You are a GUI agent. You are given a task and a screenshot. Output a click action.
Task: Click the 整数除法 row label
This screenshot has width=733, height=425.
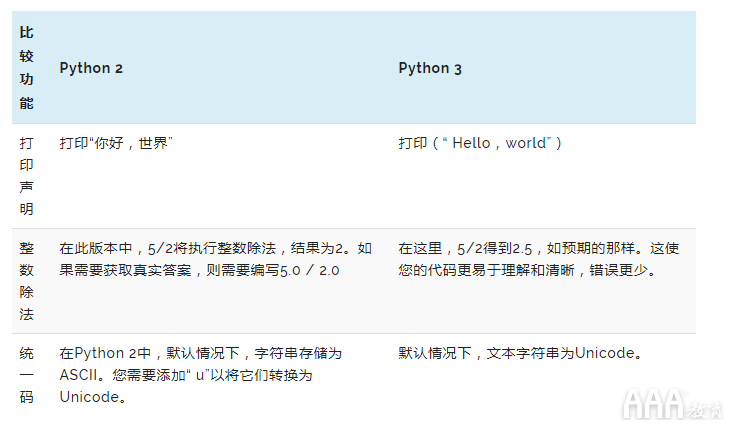27,281
